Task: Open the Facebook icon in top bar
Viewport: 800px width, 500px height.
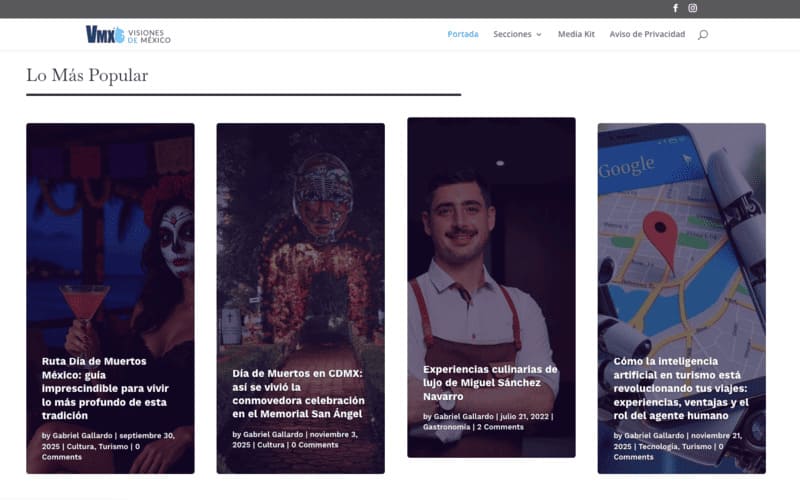Action: click(x=675, y=8)
